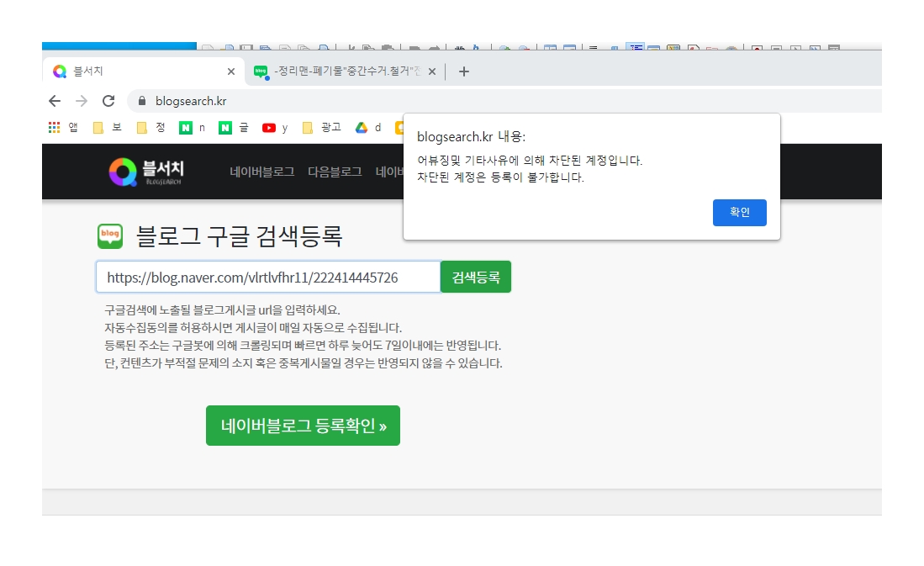
Task: Open the '정' bookmark folder
Action: coord(150,127)
